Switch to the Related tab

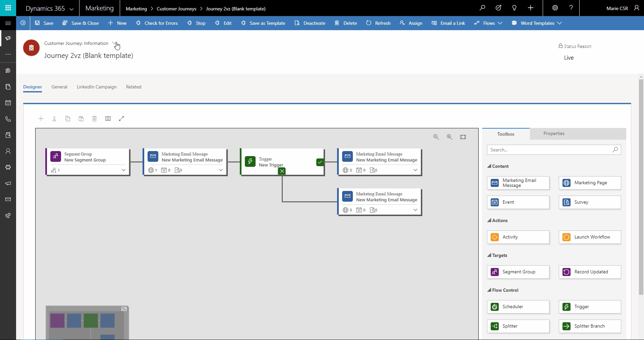pos(133,87)
